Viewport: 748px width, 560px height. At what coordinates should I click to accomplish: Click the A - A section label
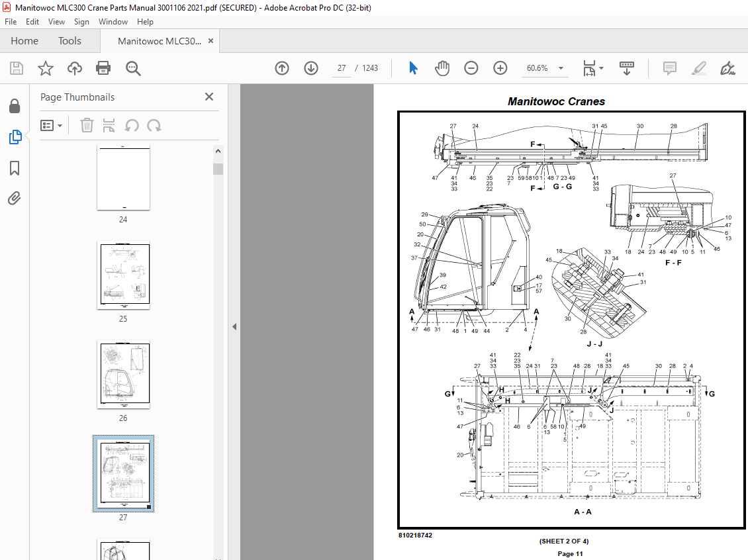tap(583, 512)
